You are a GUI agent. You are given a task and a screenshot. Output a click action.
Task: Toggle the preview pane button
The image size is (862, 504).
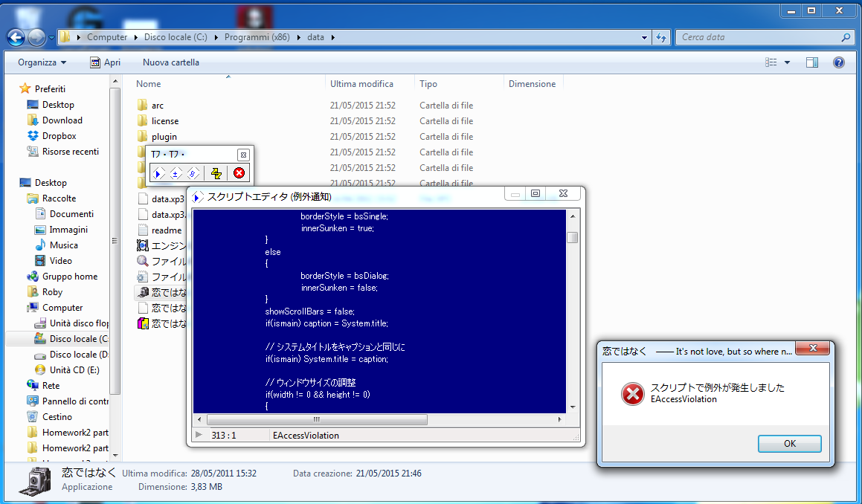point(812,62)
